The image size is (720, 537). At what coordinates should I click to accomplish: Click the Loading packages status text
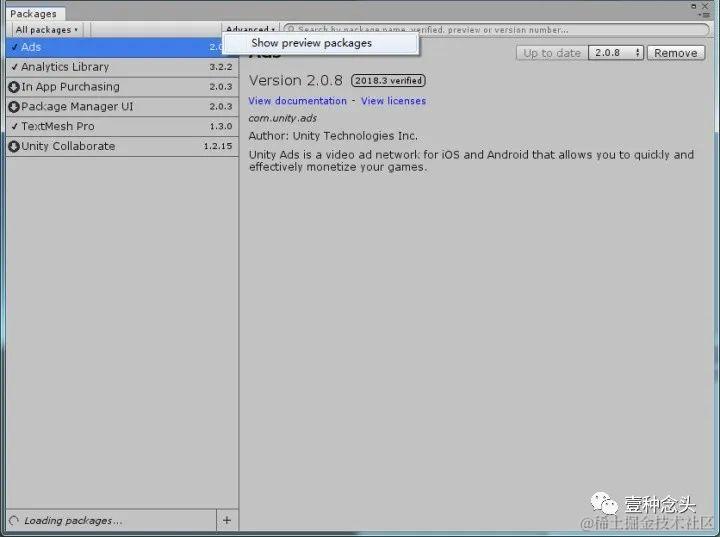pos(73,520)
